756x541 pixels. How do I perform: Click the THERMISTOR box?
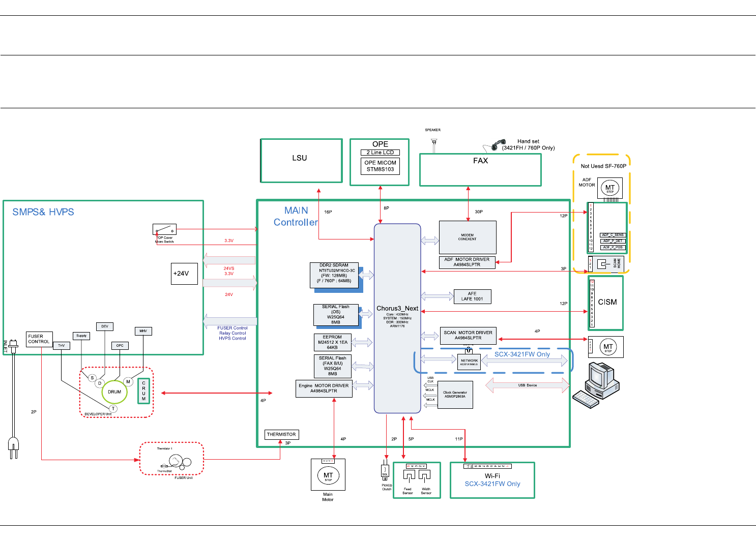[x=281, y=435]
